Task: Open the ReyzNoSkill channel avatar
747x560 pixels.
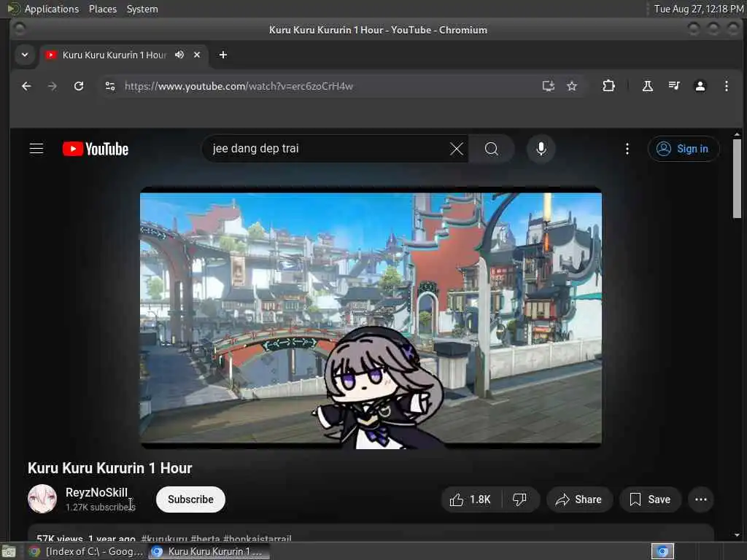Action: (42, 499)
